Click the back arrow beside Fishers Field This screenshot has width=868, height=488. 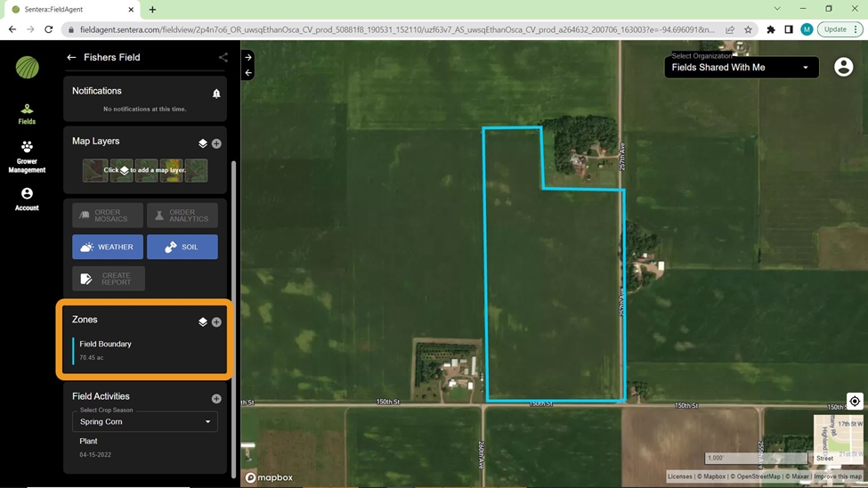(x=71, y=58)
